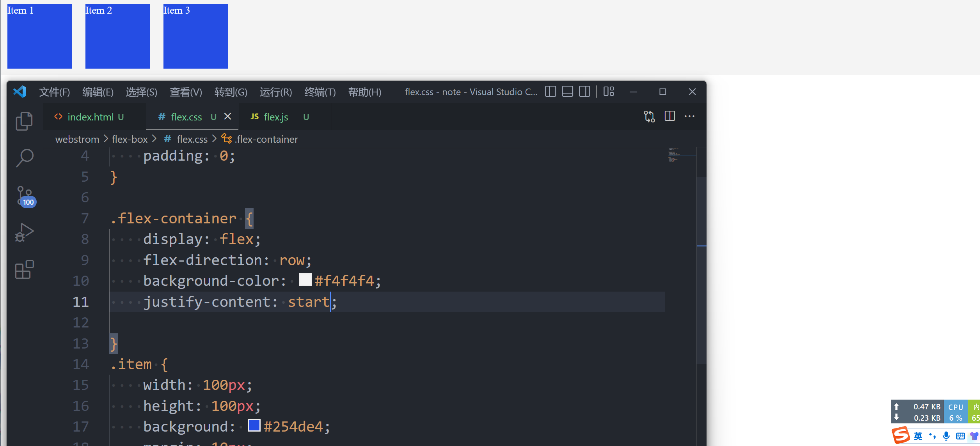Open the Search panel magnifier icon

click(24, 158)
